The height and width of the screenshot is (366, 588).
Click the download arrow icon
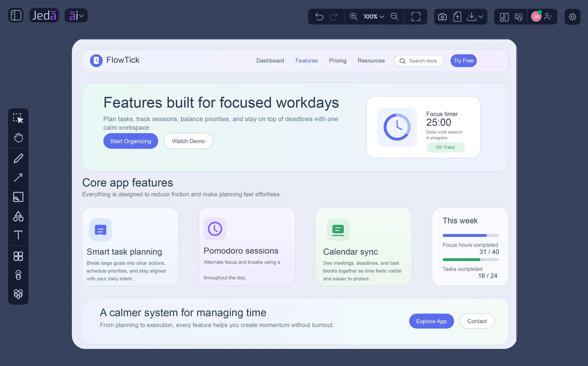471,17
